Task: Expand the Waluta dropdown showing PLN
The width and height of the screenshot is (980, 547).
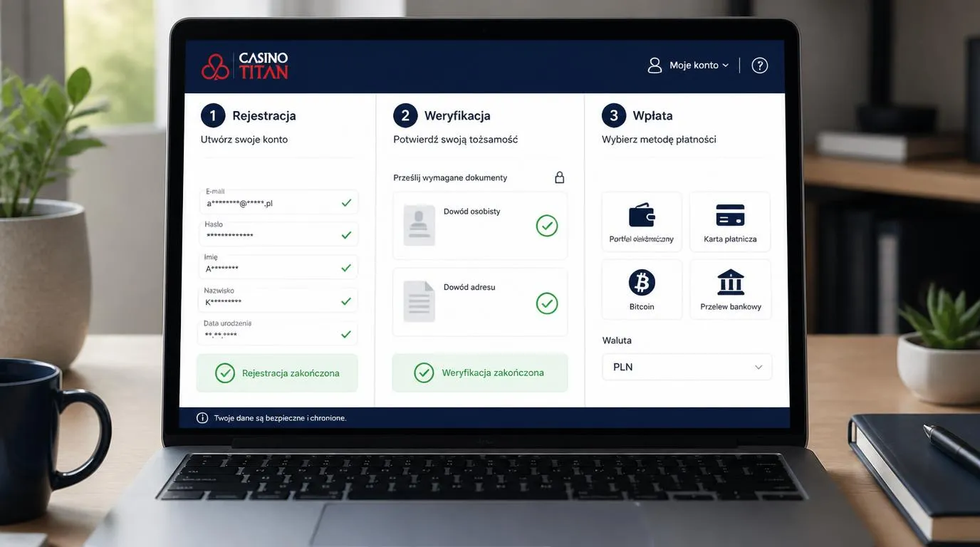Action: pos(687,367)
